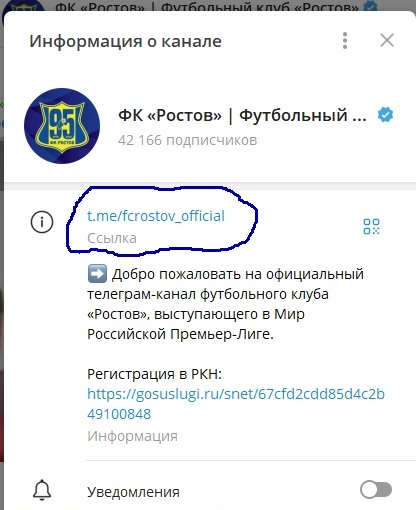This screenshot has height=510, width=416.
Task: Click the background channel header title
Action: (207, 6)
